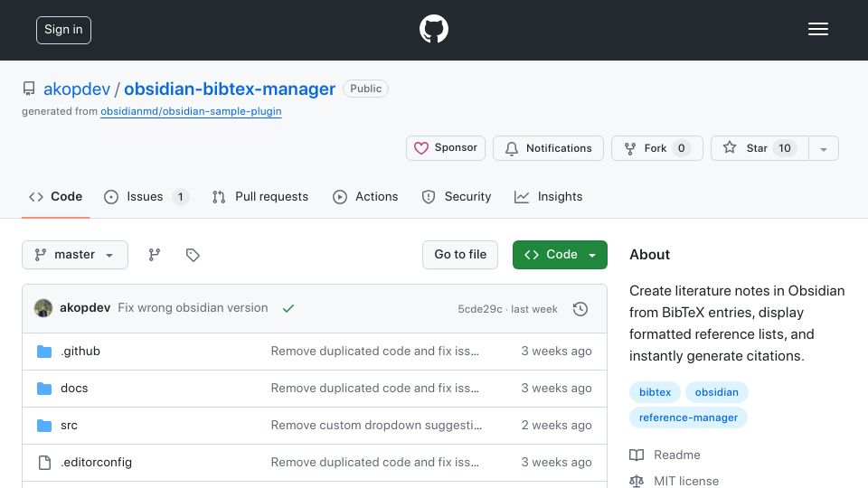Click the .github folder icon
Screen dimensions: 868x488
tap(44, 352)
